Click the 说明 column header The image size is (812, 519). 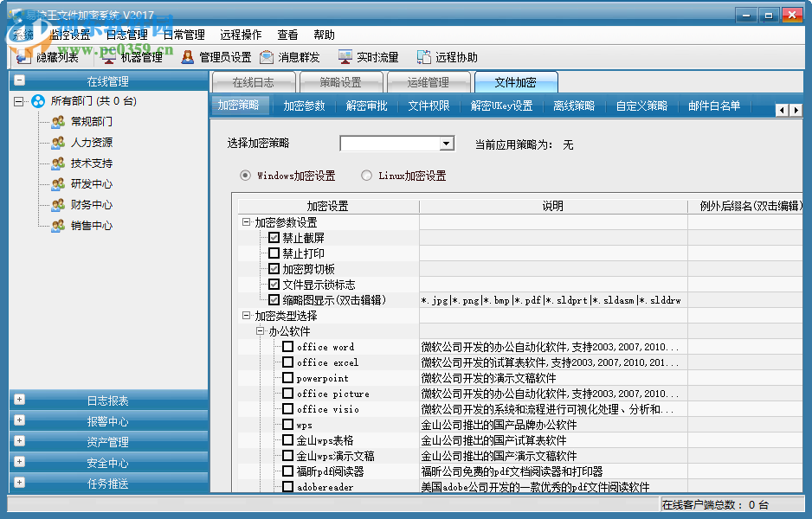click(553, 206)
